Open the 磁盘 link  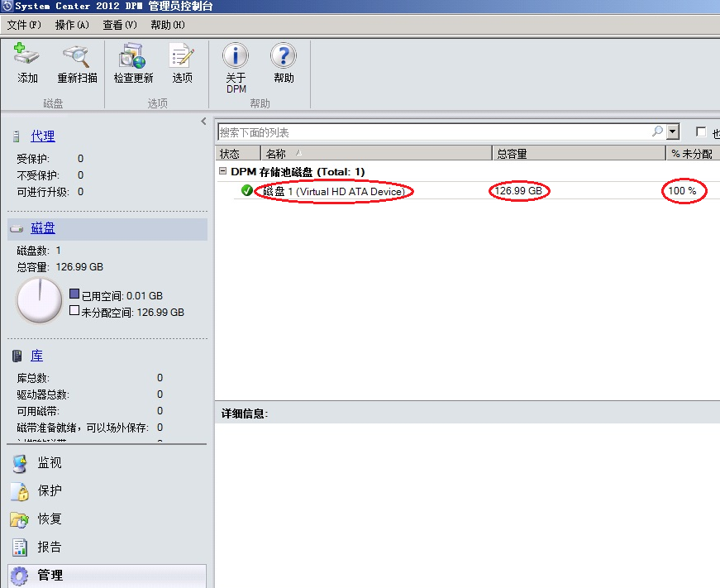[43, 228]
